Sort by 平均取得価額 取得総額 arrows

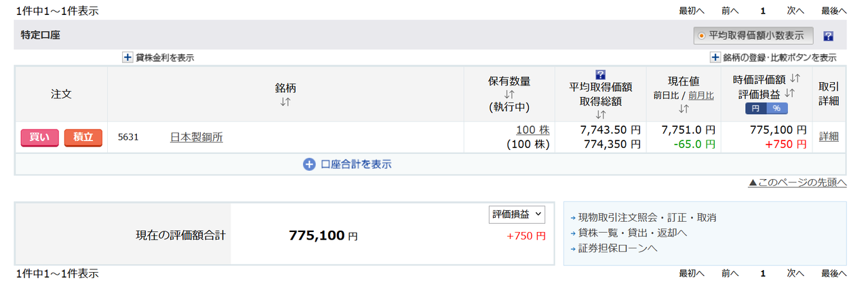tap(601, 114)
